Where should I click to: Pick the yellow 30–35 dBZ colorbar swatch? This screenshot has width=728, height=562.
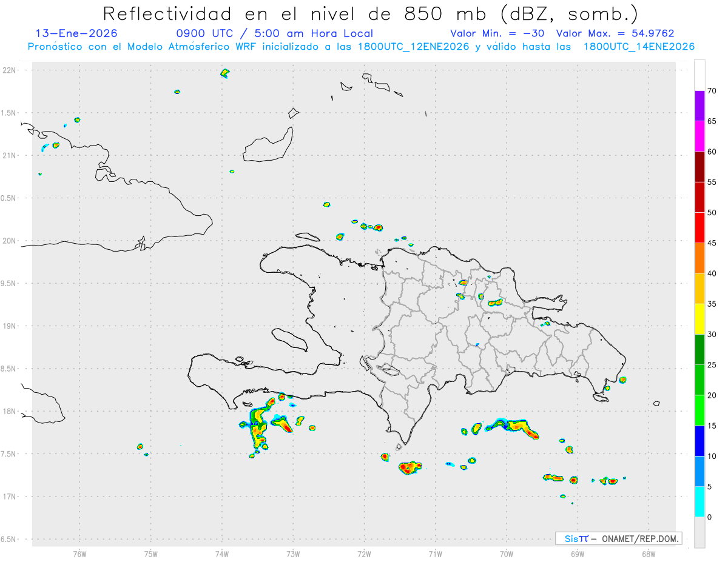pos(699,319)
